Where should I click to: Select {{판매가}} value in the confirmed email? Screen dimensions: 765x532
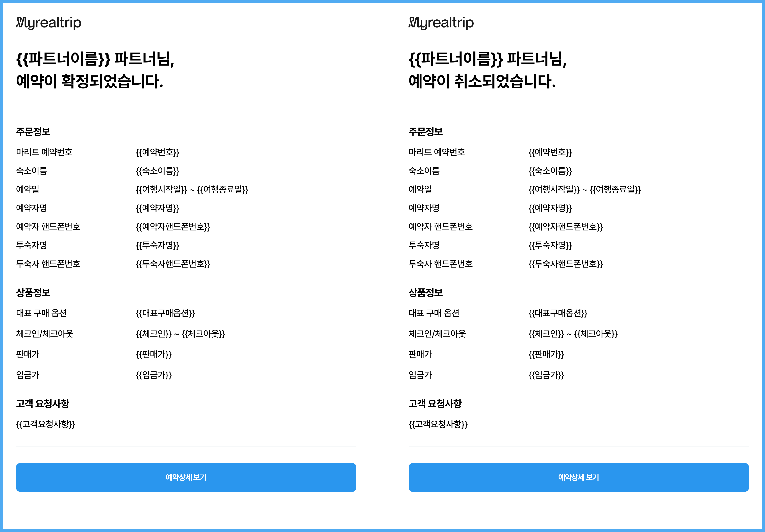pos(154,354)
